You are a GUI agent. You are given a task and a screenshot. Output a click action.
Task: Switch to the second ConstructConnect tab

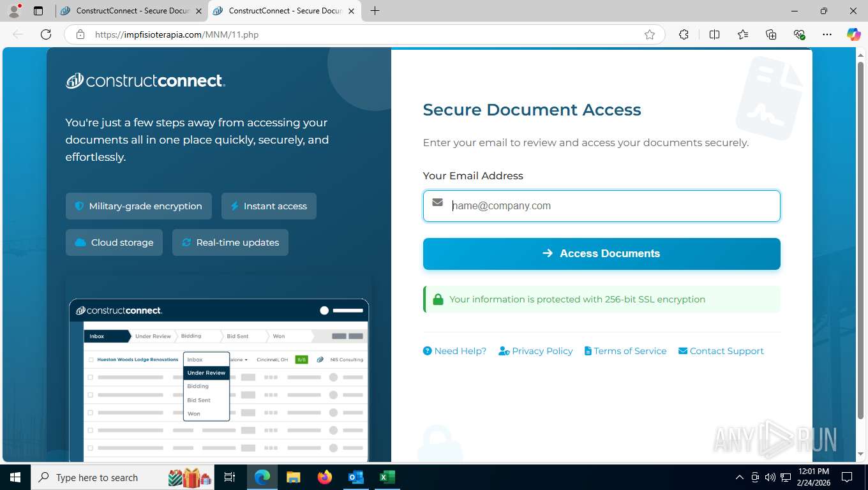(x=284, y=11)
